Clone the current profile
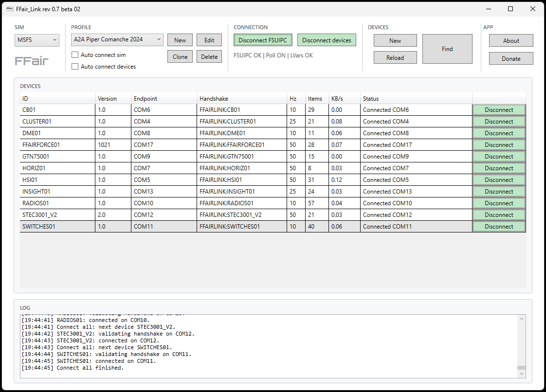Viewport: 546px width, 392px height. pyautogui.click(x=180, y=57)
